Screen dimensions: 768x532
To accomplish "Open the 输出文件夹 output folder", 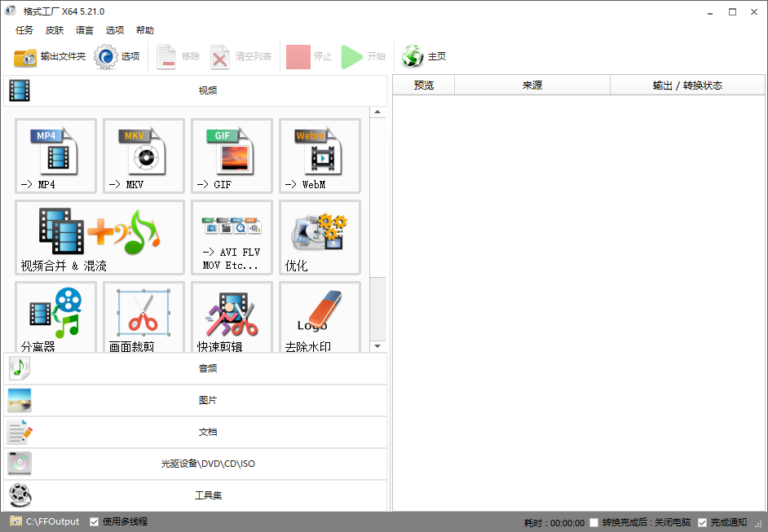I will 50,57.
